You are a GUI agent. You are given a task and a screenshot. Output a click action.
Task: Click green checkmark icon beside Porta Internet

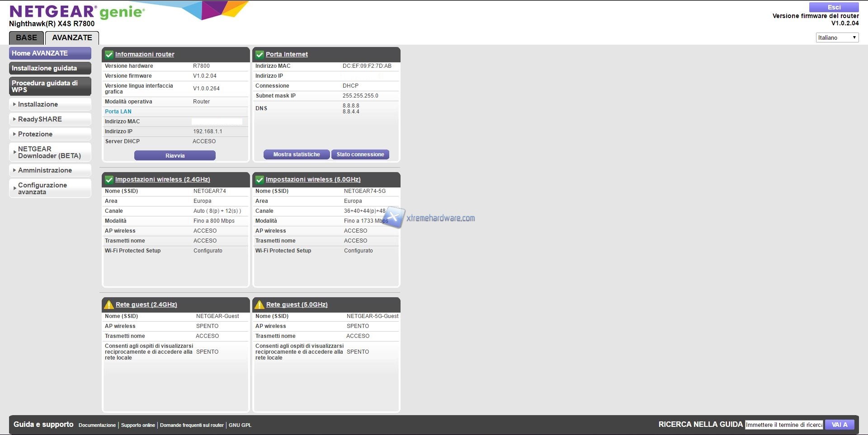pyautogui.click(x=259, y=55)
